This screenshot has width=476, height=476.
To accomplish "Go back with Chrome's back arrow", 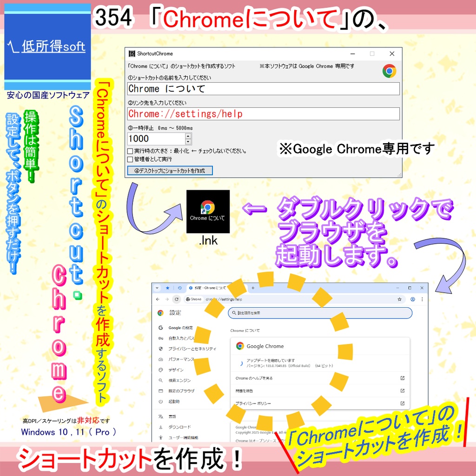I will click(158, 299).
